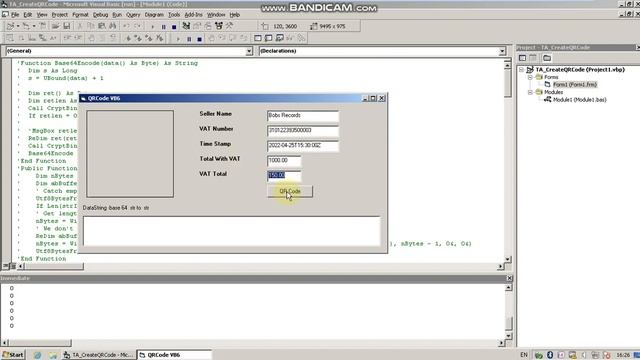This screenshot has height=360, width=640.
Task: Click the Bluetooth tray icon
Action: click(550, 355)
